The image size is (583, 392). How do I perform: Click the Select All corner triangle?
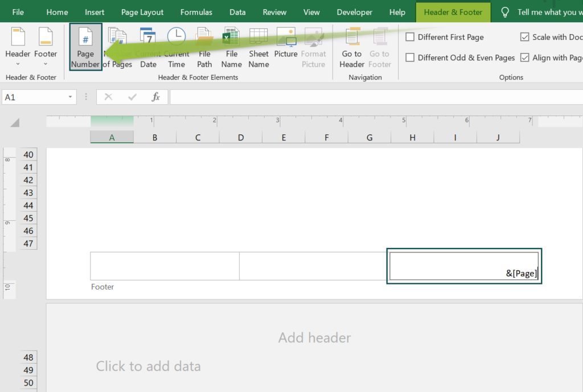pos(15,122)
